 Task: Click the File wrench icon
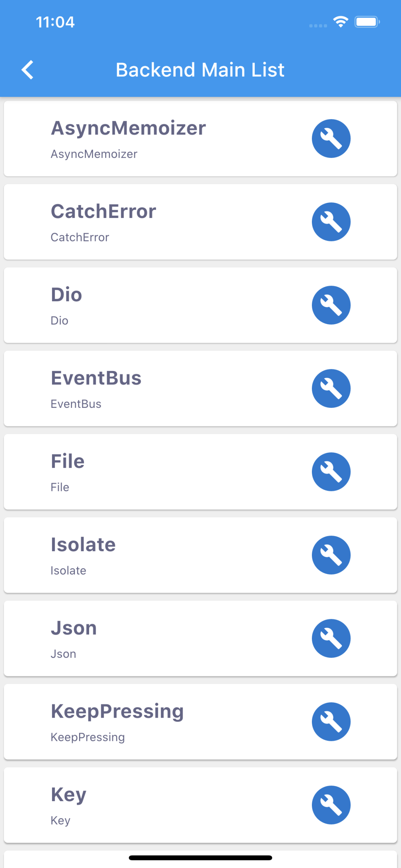[331, 472]
